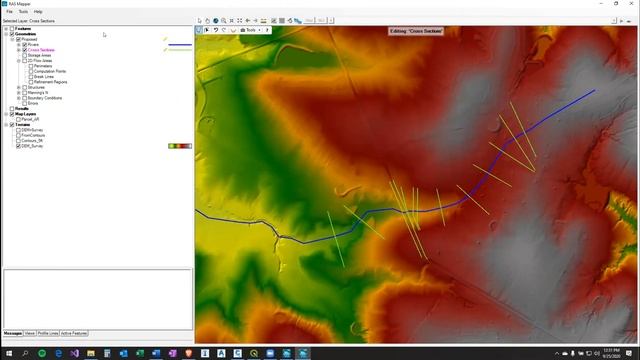The height and width of the screenshot is (360, 640).
Task: Undo last edit in editing toolbar
Action: coord(216,30)
